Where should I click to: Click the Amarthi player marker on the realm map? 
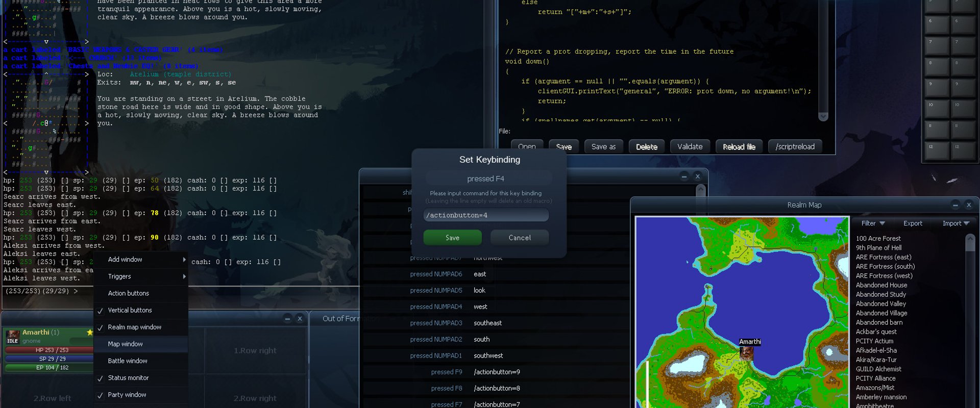(747, 353)
